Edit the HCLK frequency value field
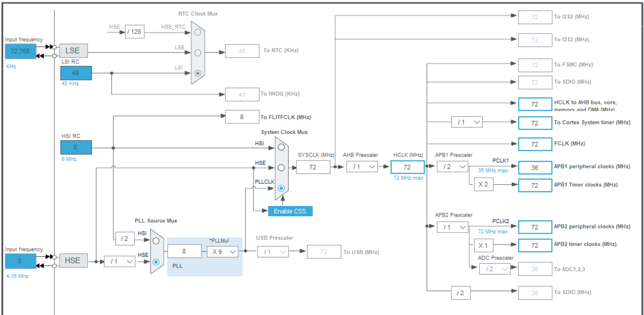644x315 pixels. point(407,167)
